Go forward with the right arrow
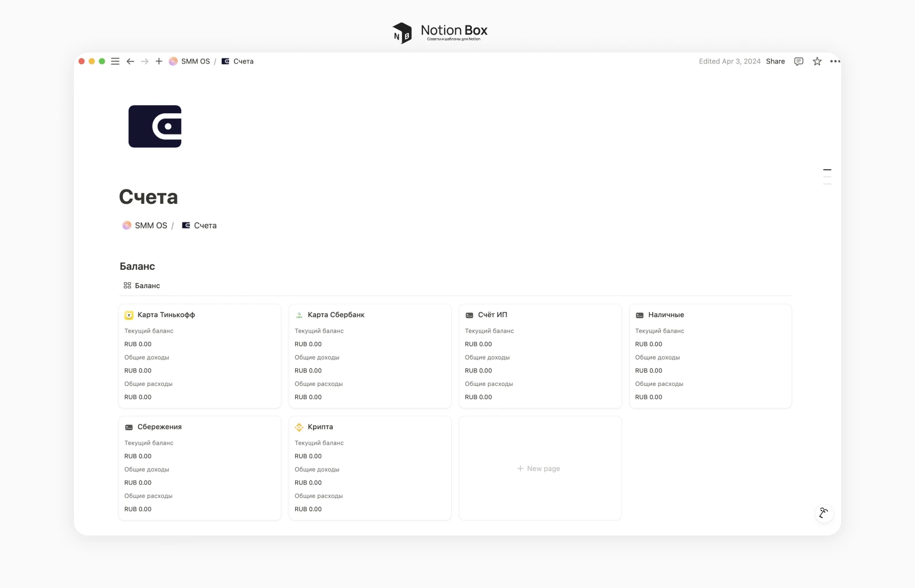 pyautogui.click(x=144, y=61)
